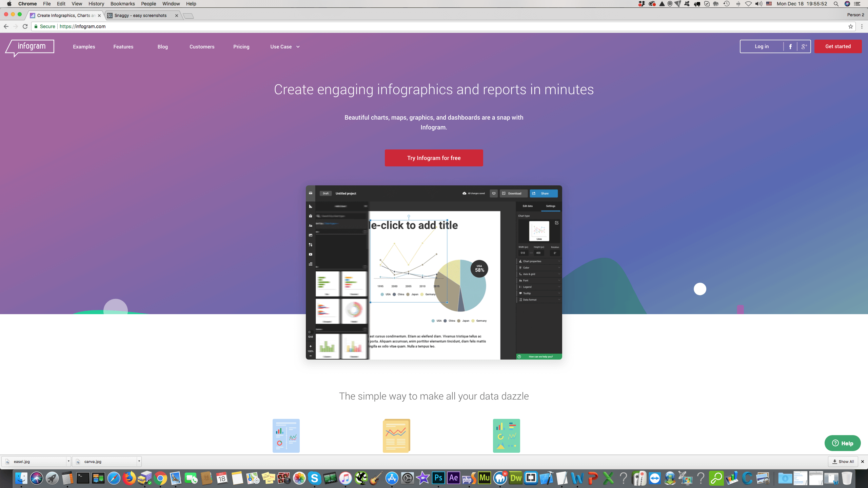868x488 pixels.
Task: Click the Infogram logo
Action: pos(30,47)
